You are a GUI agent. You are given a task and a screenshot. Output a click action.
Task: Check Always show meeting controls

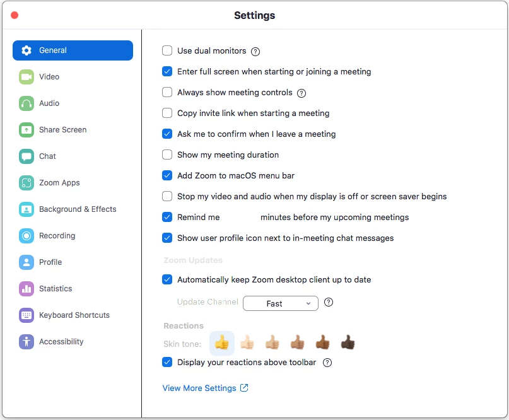tap(167, 92)
